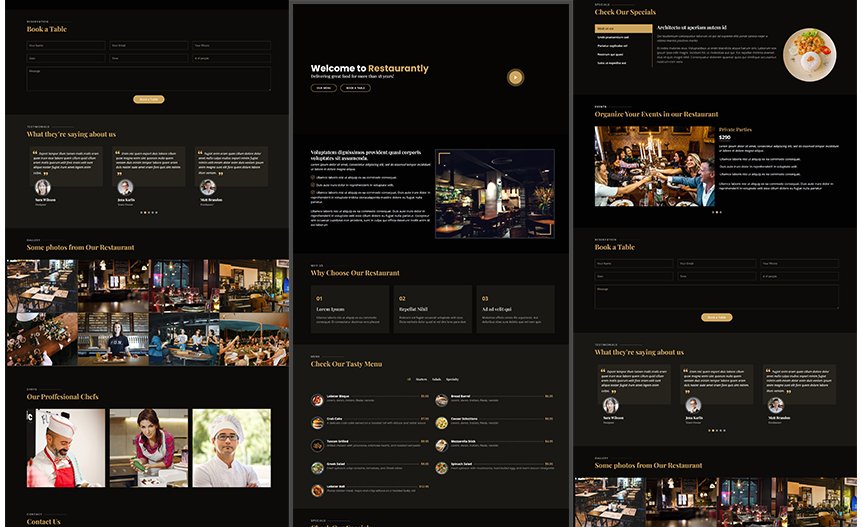862x527 pixels.
Task: Click the Check Our Tasty Menu heading
Action: pos(346,364)
